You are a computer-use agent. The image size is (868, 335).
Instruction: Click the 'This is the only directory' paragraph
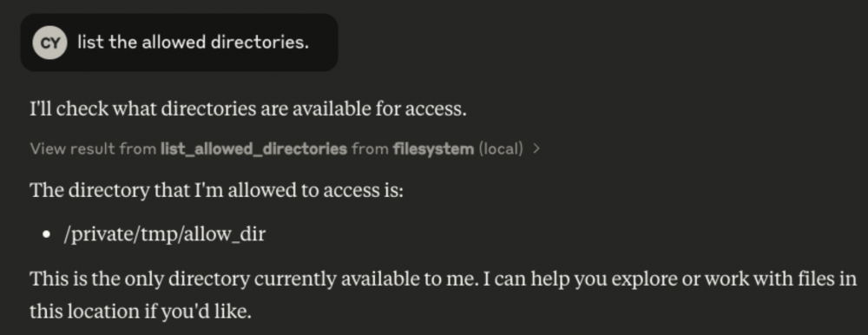[x=444, y=295]
